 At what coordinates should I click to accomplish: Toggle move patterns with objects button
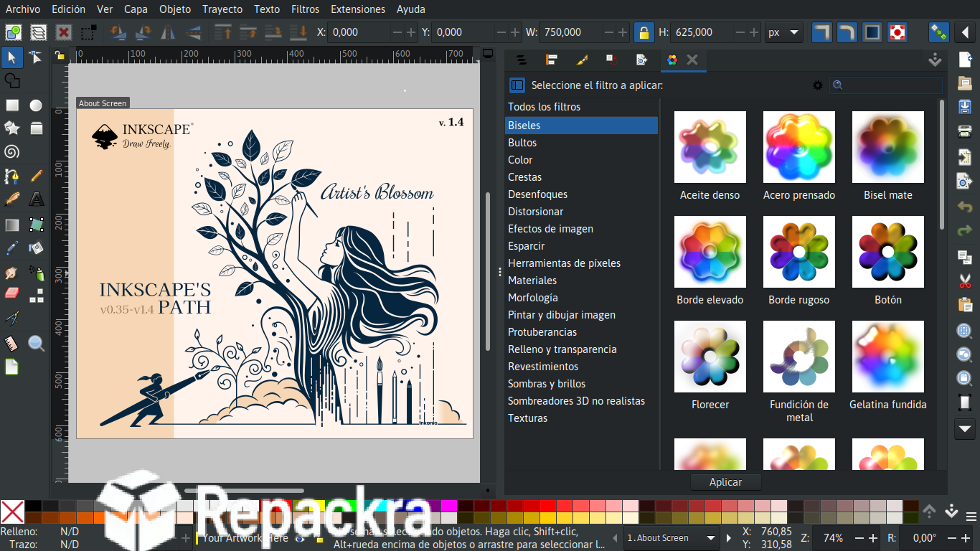pyautogui.click(x=897, y=32)
